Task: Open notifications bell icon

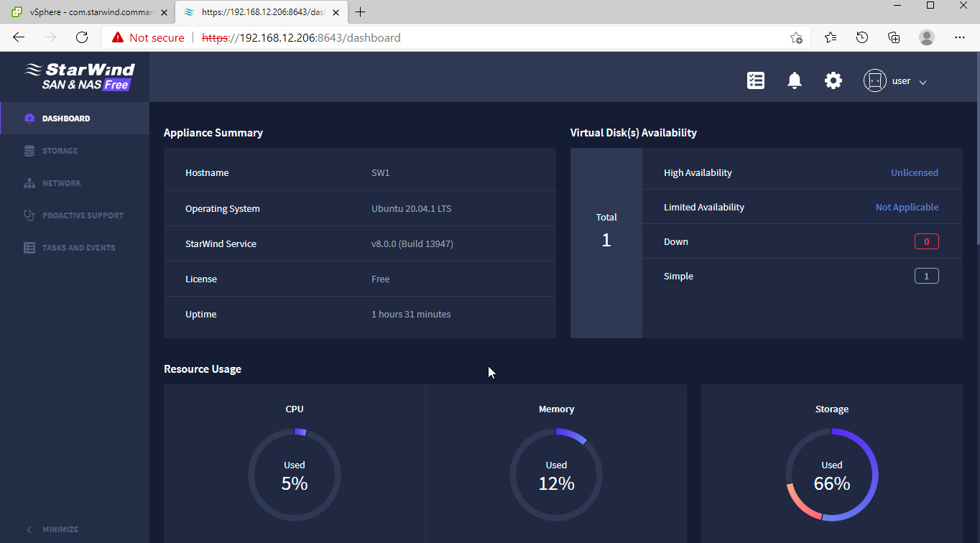Action: [795, 80]
